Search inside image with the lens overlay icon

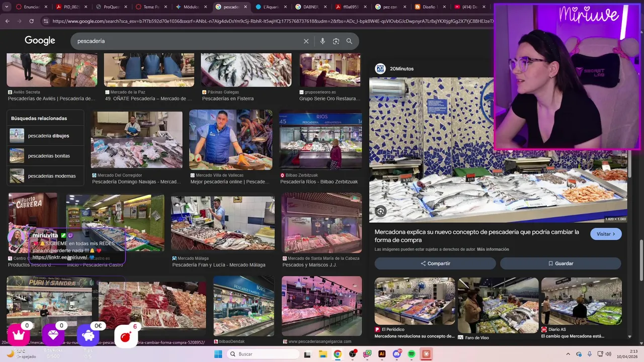(381, 212)
